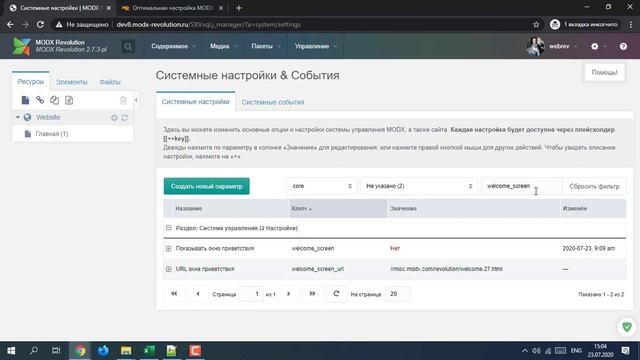Open the core namespace dropdown
The width and height of the screenshot is (640, 360).
coord(321,186)
